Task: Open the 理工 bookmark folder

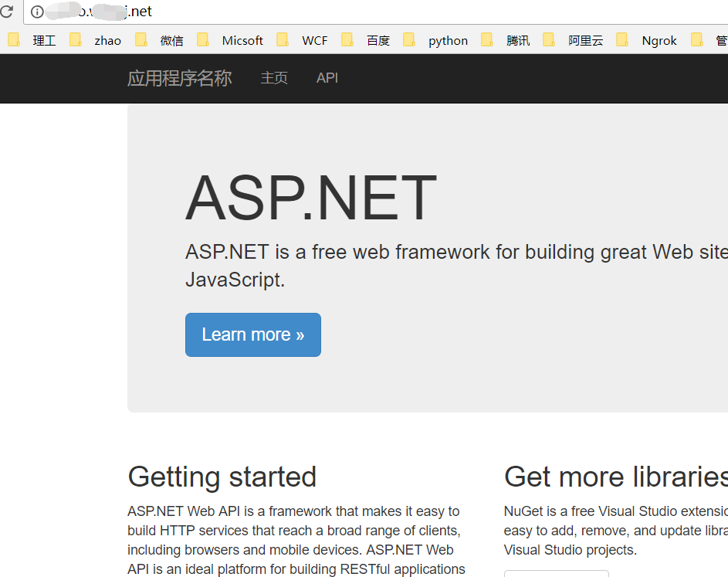Action: pyautogui.click(x=32, y=40)
